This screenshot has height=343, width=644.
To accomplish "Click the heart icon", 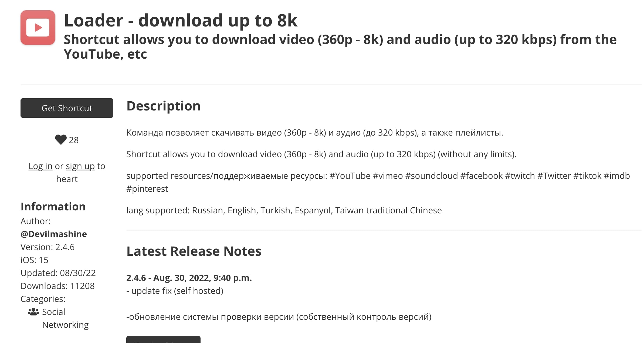I will [x=61, y=140].
